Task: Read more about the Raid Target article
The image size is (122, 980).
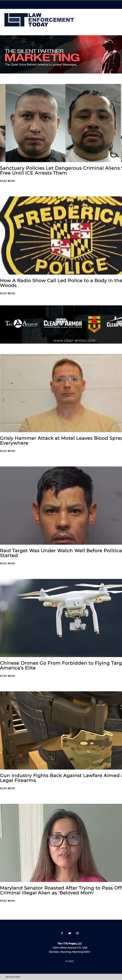Action: [x=8, y=563]
